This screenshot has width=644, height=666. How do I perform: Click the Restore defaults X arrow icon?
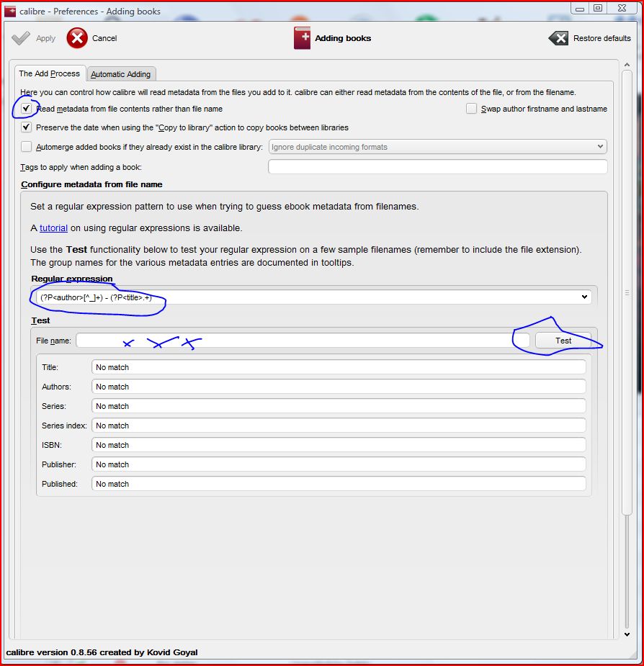click(x=558, y=38)
